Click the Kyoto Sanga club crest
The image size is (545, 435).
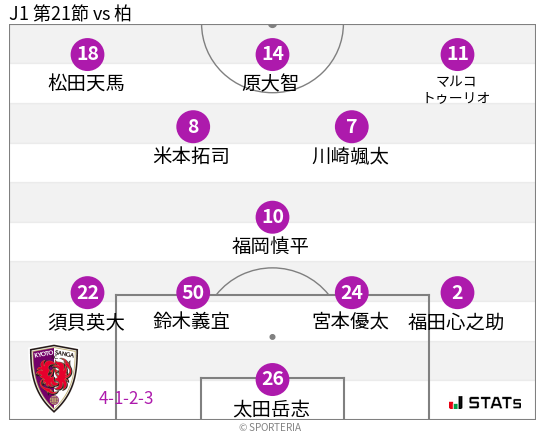click(54, 378)
